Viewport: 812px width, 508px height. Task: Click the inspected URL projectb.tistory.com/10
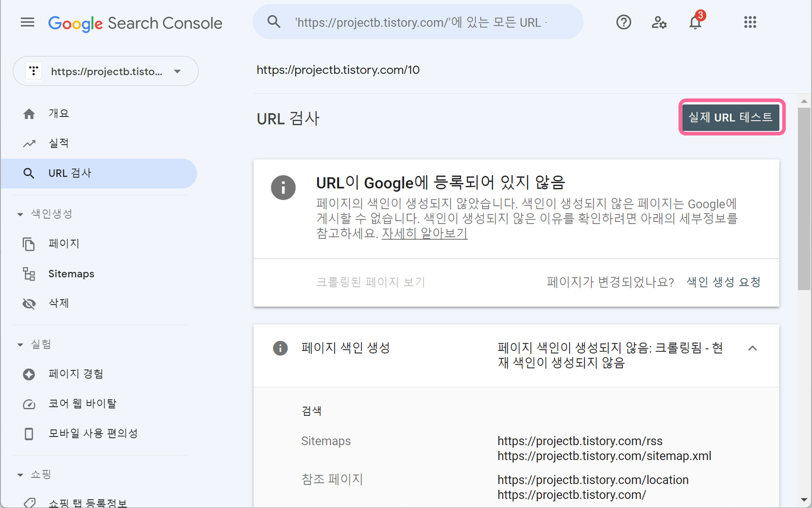coord(338,70)
